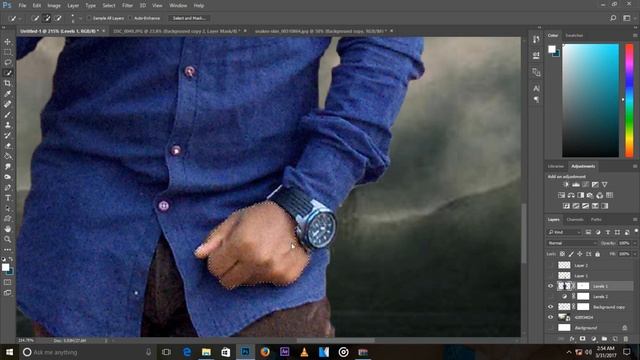The width and height of the screenshot is (640, 360).
Task: Click the VLC icon in taskbar
Action: click(304, 352)
